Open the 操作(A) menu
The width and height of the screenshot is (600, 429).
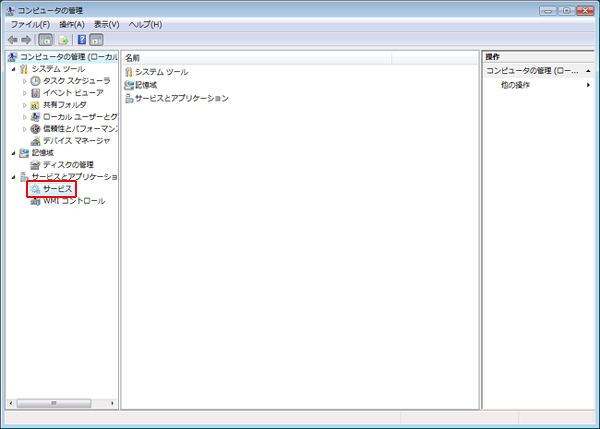click(72, 24)
